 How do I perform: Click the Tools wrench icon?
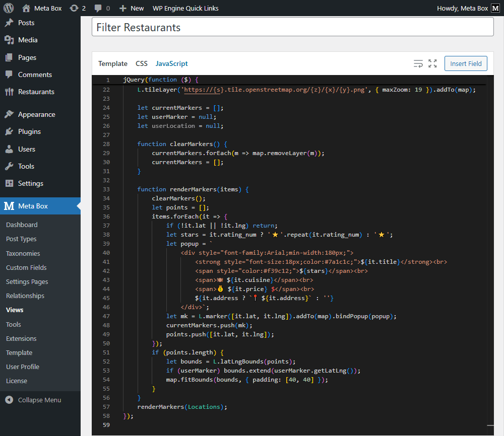(x=10, y=166)
